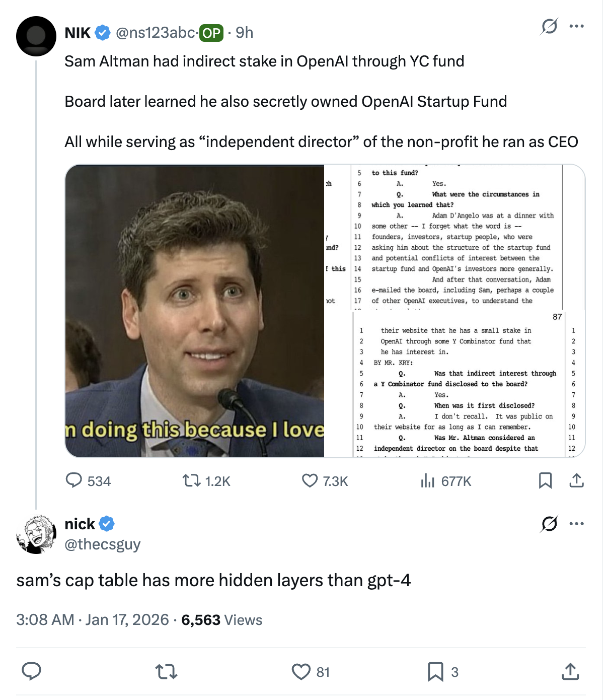Open the deposition transcript image
Screen dimensions: 608x700
pos(454,311)
